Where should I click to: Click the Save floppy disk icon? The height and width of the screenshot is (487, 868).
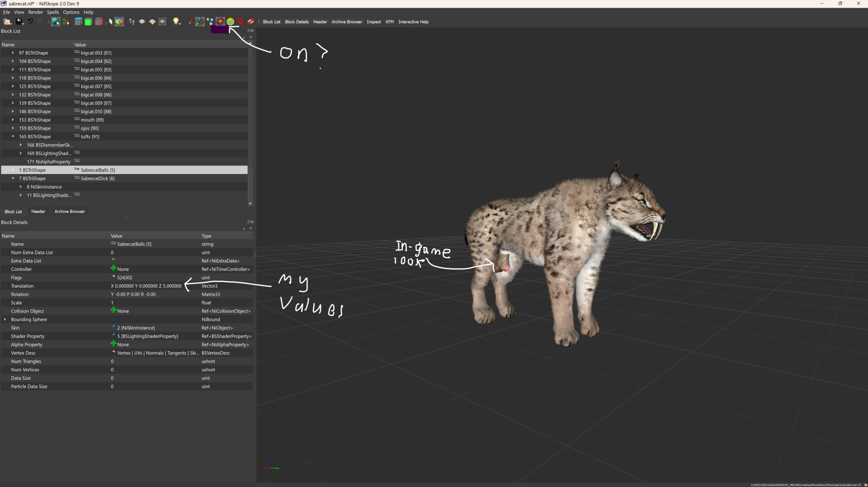click(19, 21)
